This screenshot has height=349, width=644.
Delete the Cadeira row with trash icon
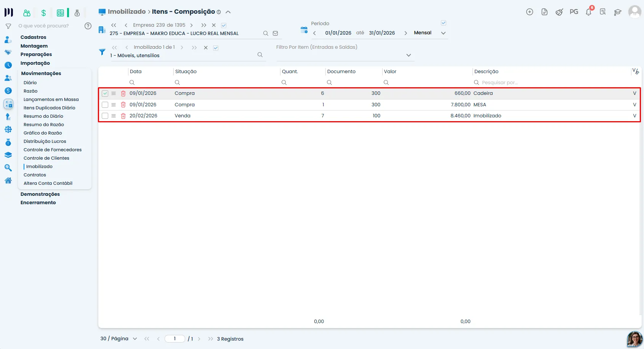(x=123, y=93)
